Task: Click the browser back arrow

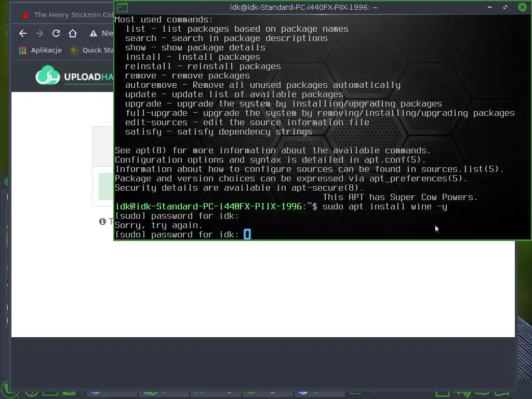Action: click(23, 33)
